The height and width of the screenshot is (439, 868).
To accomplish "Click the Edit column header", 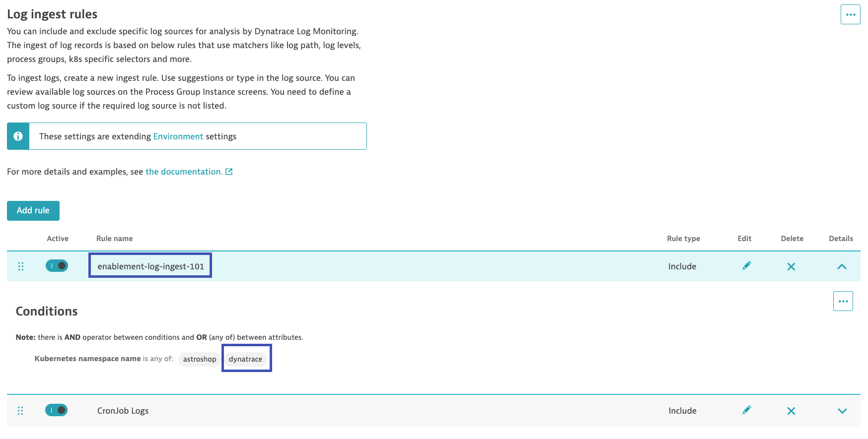I will (744, 239).
